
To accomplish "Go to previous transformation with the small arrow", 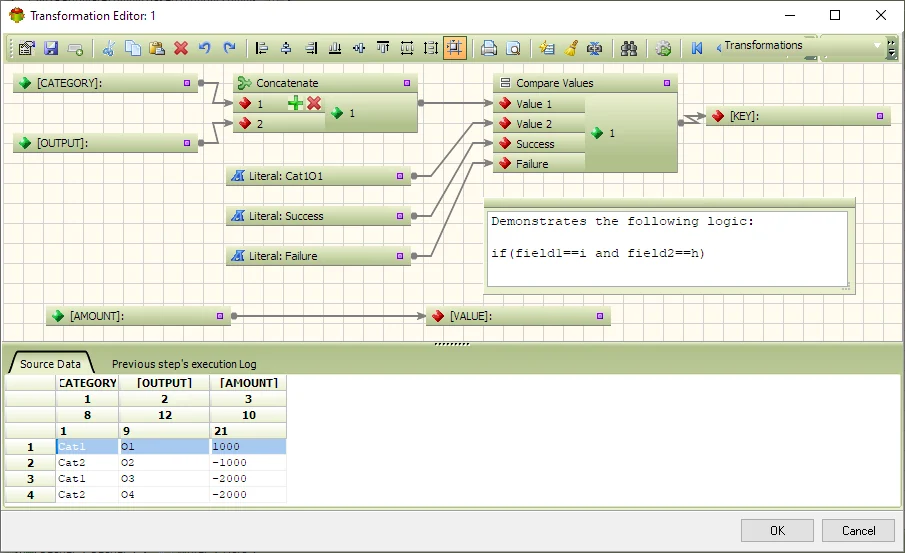I will tap(719, 48).
